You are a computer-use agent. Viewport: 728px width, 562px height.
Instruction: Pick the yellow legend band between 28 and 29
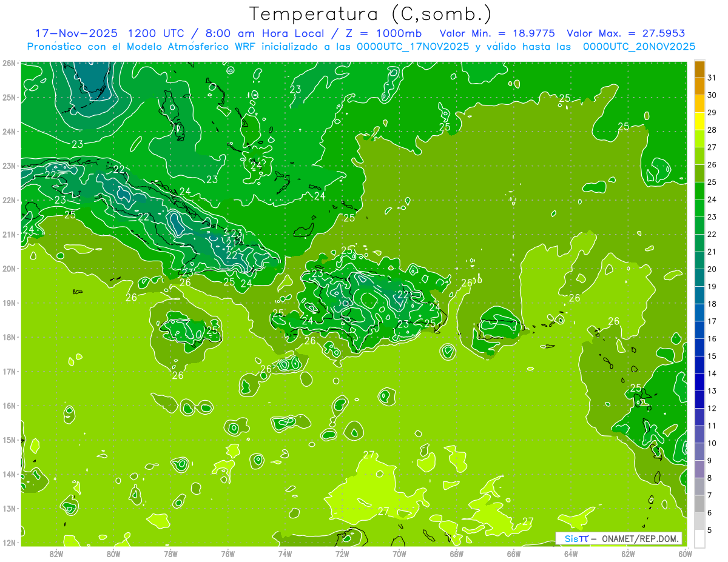pyautogui.click(x=699, y=121)
